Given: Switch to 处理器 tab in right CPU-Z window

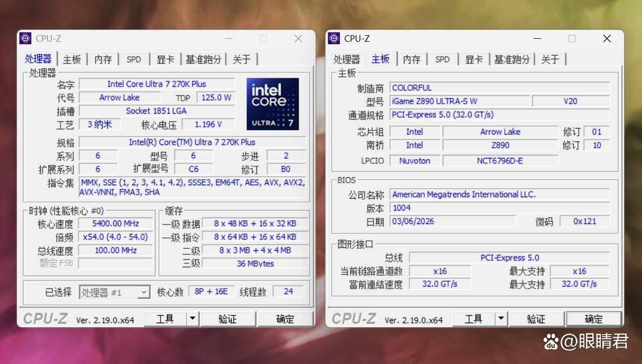Looking at the screenshot, I should tap(346, 59).
